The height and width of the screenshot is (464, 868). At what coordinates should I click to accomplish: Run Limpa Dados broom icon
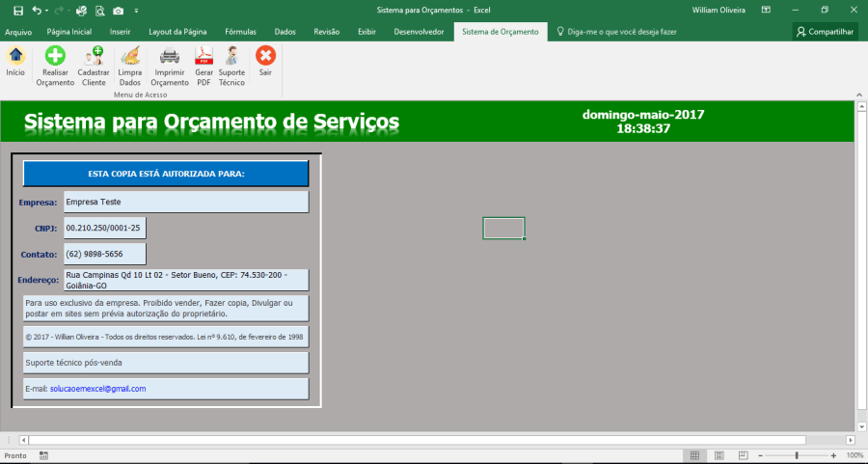coord(130,55)
